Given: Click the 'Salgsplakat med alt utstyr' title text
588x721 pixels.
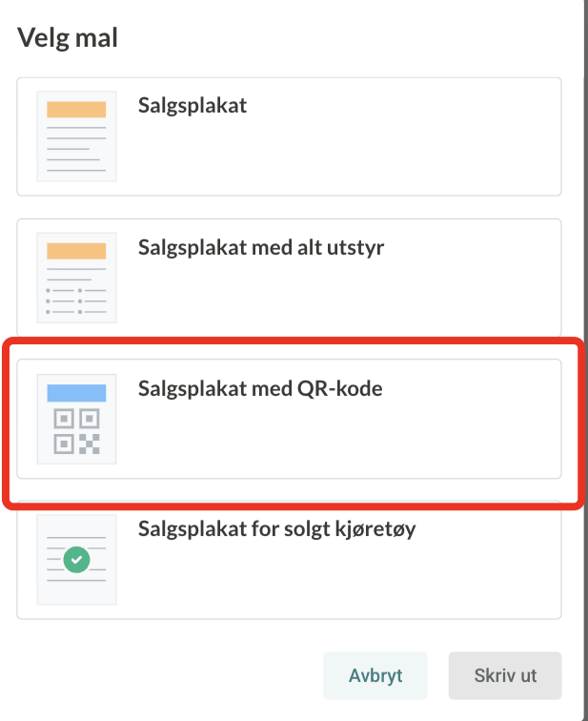Looking at the screenshot, I should (x=261, y=249).
